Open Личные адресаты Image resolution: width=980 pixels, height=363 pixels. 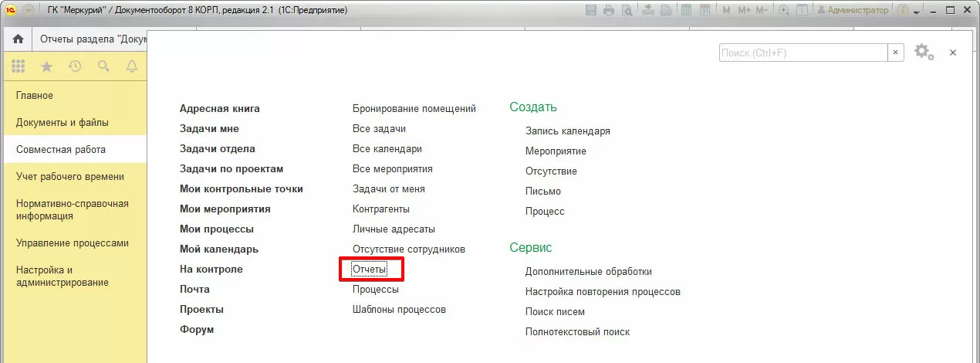[394, 229]
